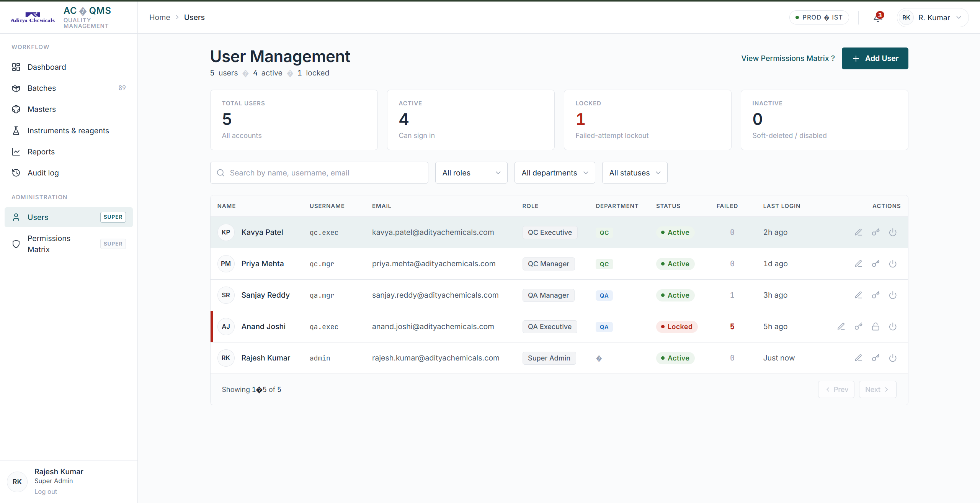
Task: Select Users in Administration menu
Action: coord(69,217)
